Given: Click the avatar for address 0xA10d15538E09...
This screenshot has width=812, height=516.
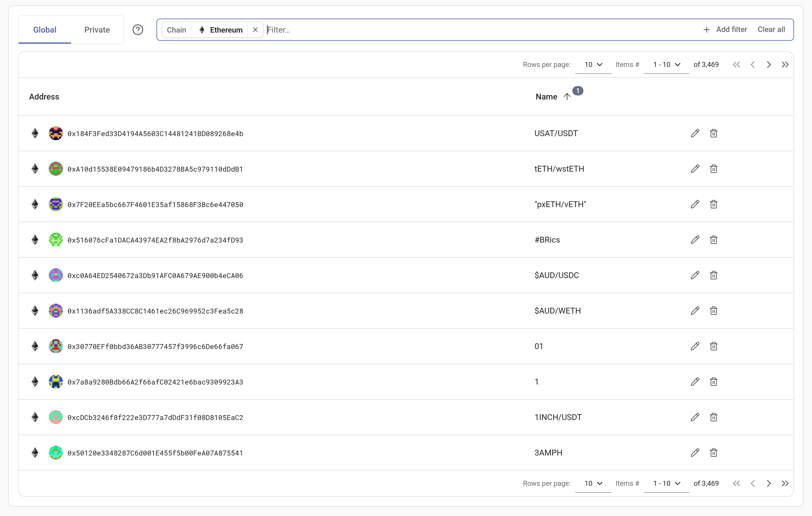Looking at the screenshot, I should (x=56, y=169).
